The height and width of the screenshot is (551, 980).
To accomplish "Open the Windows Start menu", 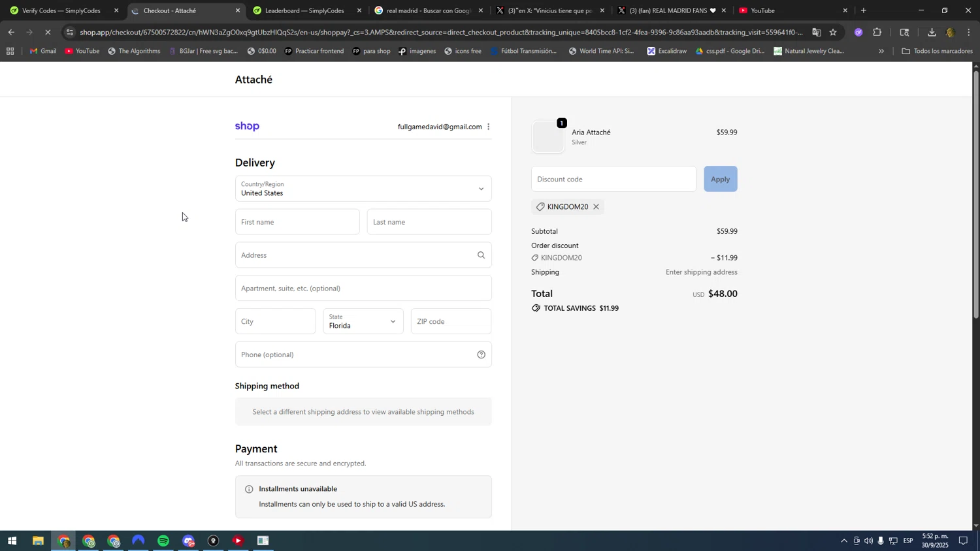I will 12,541.
